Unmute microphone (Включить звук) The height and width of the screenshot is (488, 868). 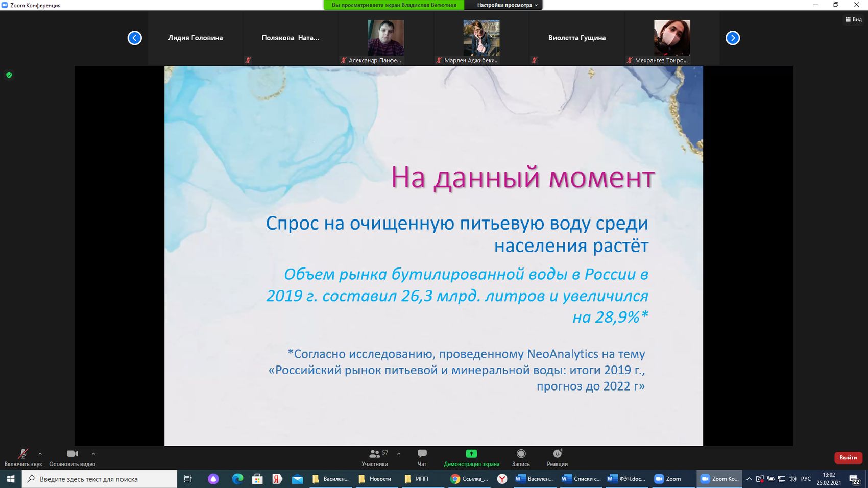tap(23, 454)
